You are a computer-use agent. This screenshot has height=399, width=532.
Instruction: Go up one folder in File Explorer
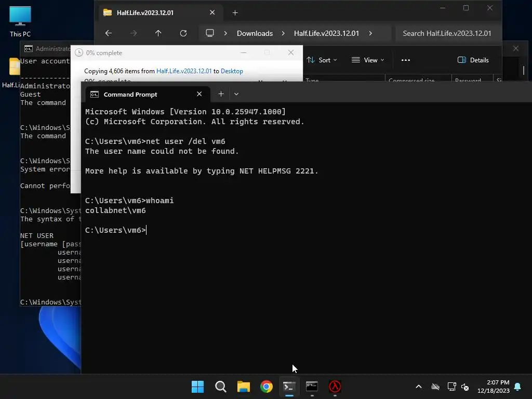tap(158, 33)
